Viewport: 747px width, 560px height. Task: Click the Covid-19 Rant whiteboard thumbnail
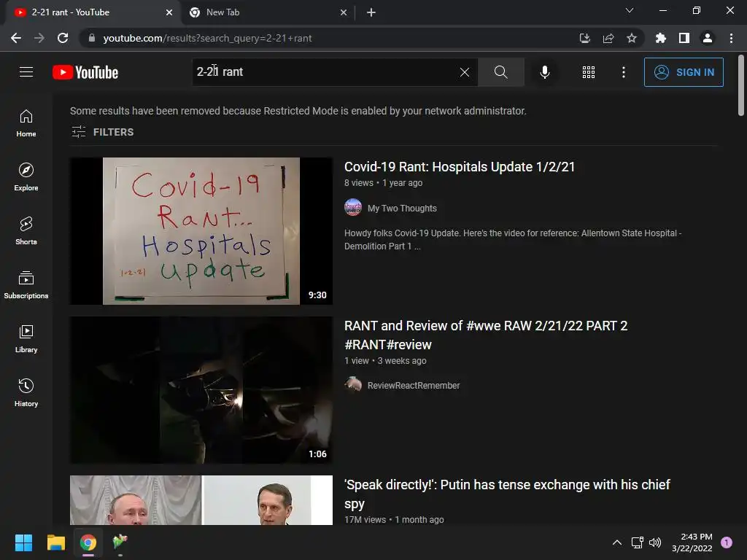tap(201, 231)
